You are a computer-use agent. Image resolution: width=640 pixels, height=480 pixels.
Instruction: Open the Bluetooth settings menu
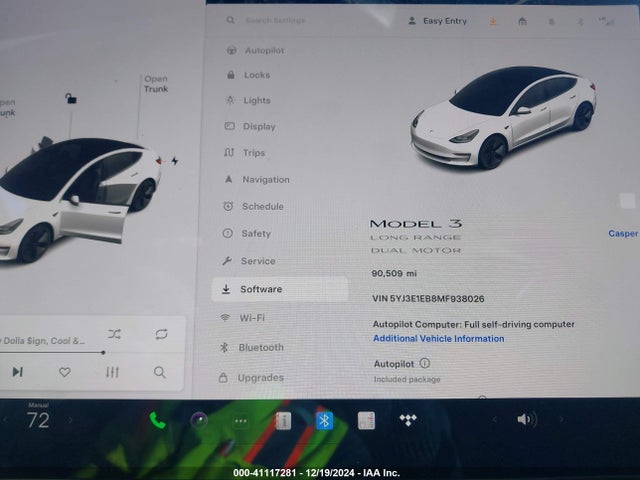[x=252, y=348]
